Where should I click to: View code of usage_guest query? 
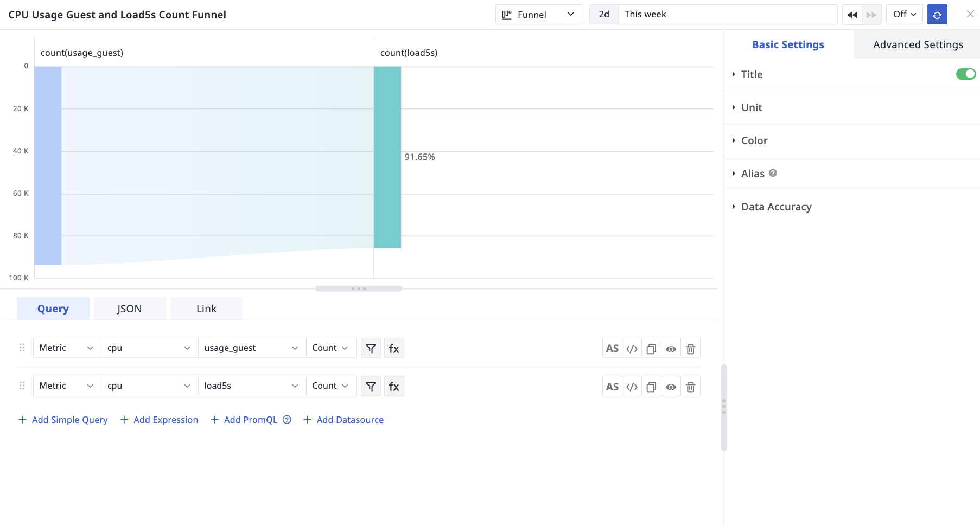coord(632,349)
